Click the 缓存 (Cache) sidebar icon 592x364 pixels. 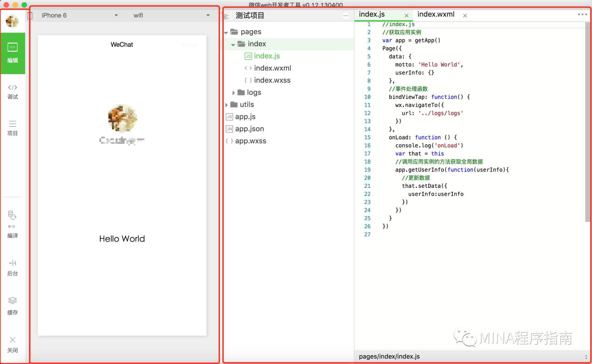(x=12, y=306)
